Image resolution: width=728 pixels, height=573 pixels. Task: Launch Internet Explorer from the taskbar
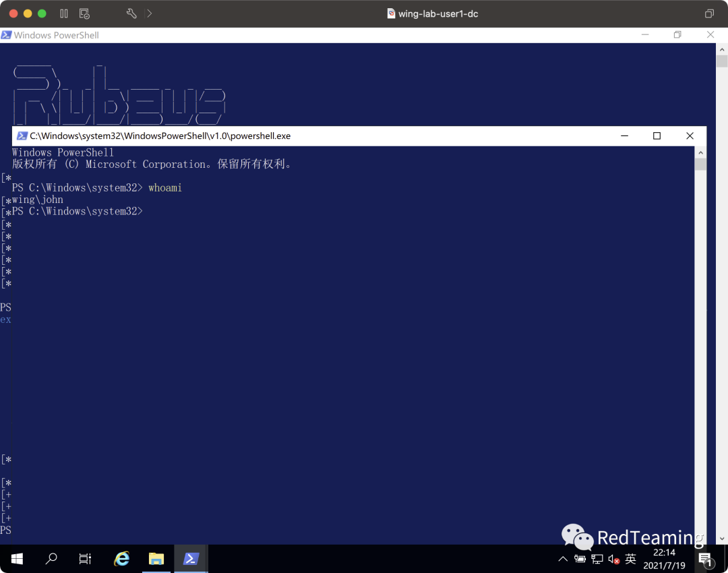tap(121, 559)
